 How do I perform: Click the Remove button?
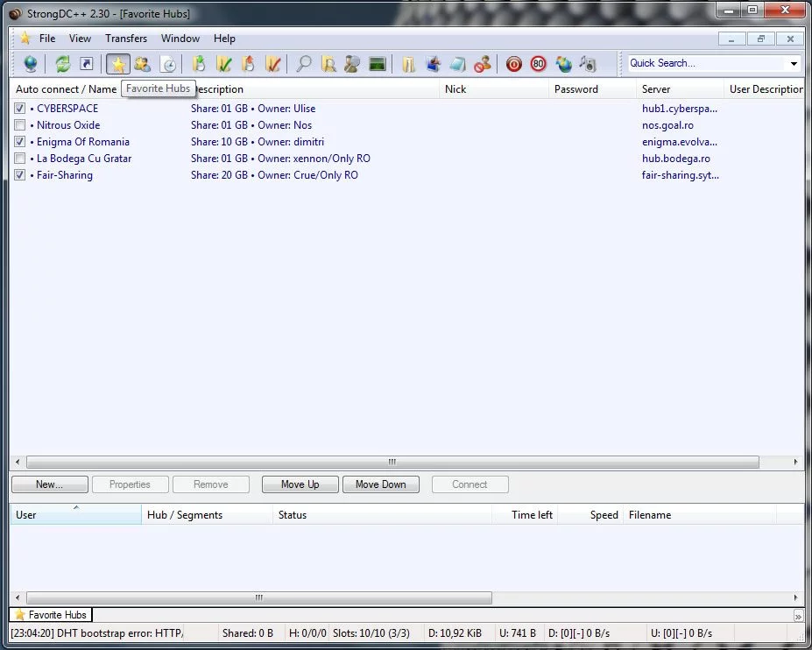pos(211,484)
